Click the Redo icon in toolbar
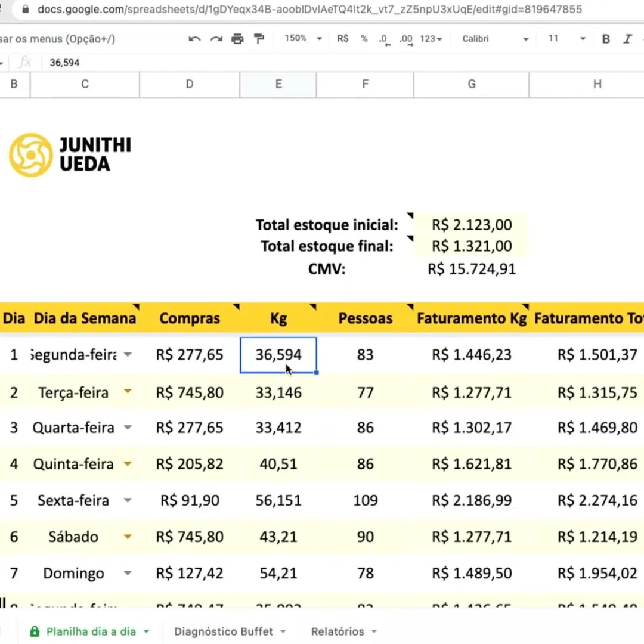Image resolution: width=644 pixels, height=644 pixels. (216, 39)
